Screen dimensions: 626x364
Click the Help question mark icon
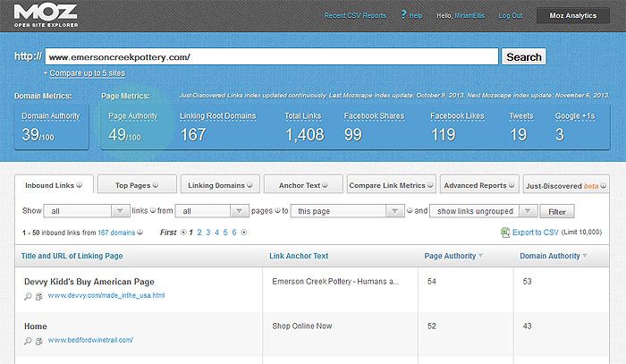coord(404,15)
